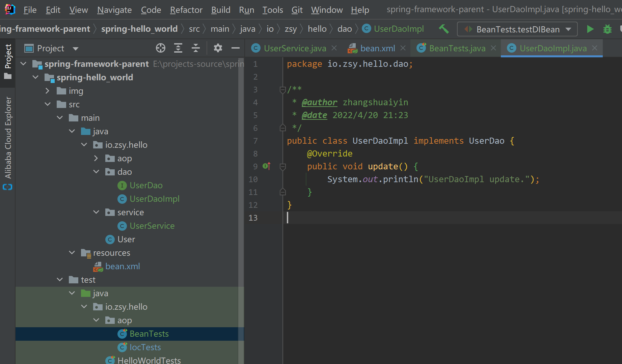Viewport: 622px width, 364px height.
Task: Click line number 13 in the gutter
Action: coord(253,218)
